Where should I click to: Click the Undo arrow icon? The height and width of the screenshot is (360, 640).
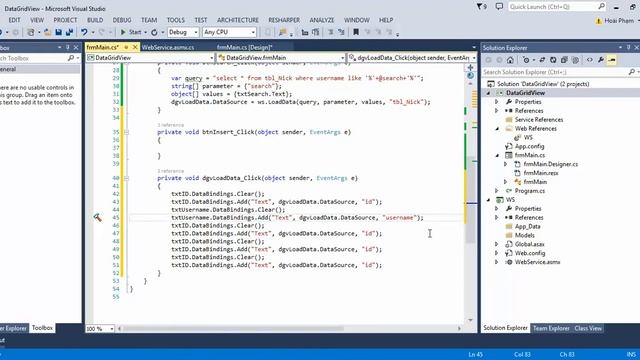pos(84,32)
